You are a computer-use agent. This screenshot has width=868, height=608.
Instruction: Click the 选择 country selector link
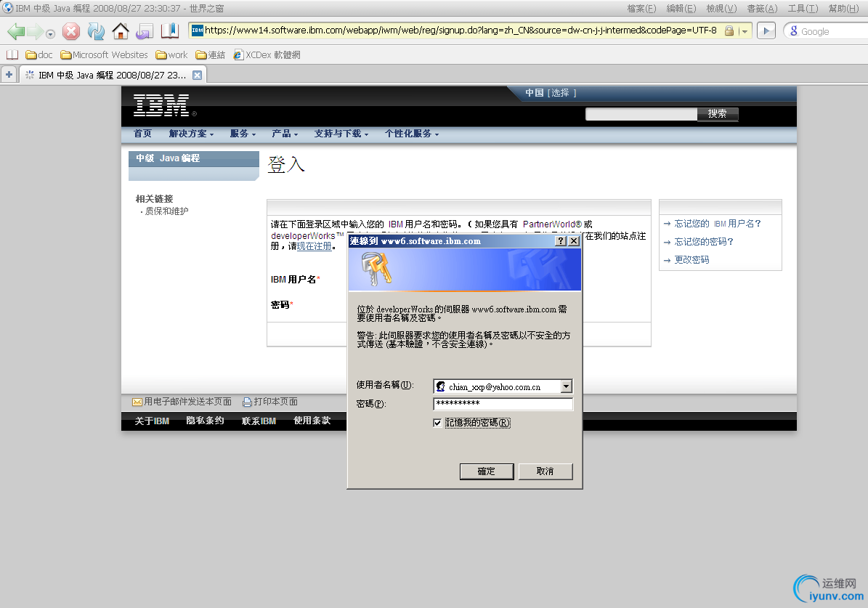point(560,92)
